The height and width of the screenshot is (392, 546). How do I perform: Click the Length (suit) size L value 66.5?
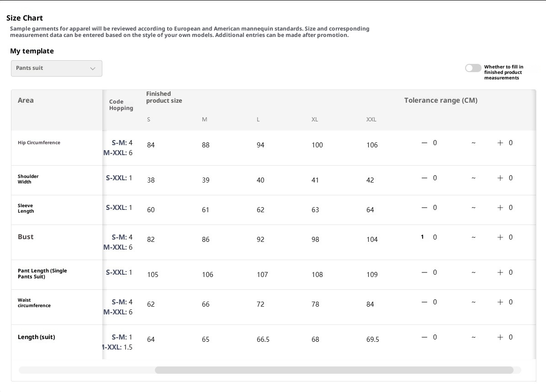pos(263,340)
